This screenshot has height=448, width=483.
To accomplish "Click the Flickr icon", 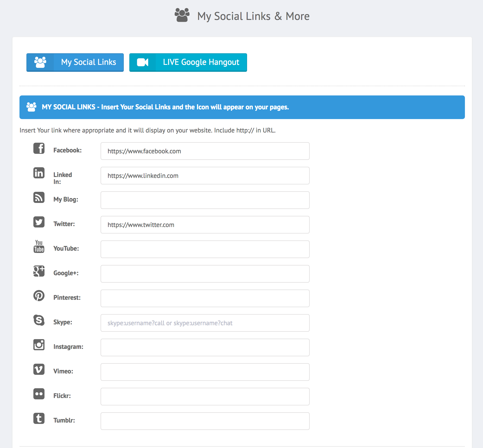I will click(39, 394).
